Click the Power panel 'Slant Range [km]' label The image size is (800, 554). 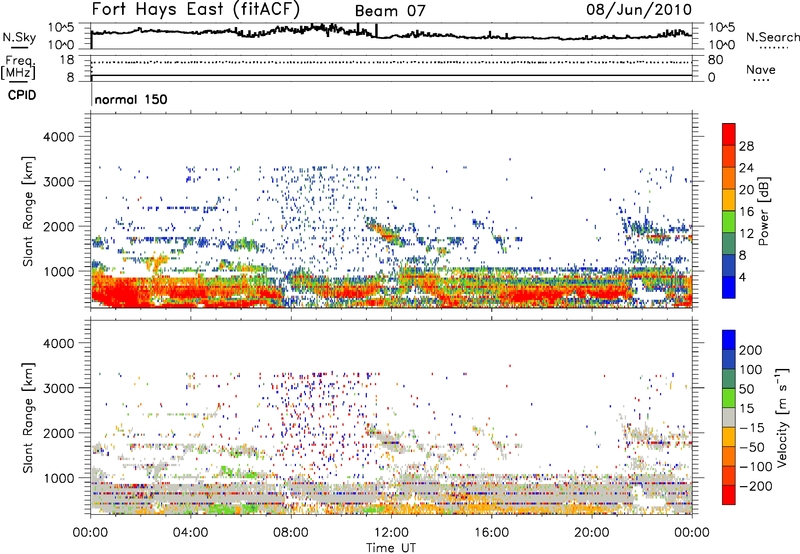pyautogui.click(x=28, y=211)
